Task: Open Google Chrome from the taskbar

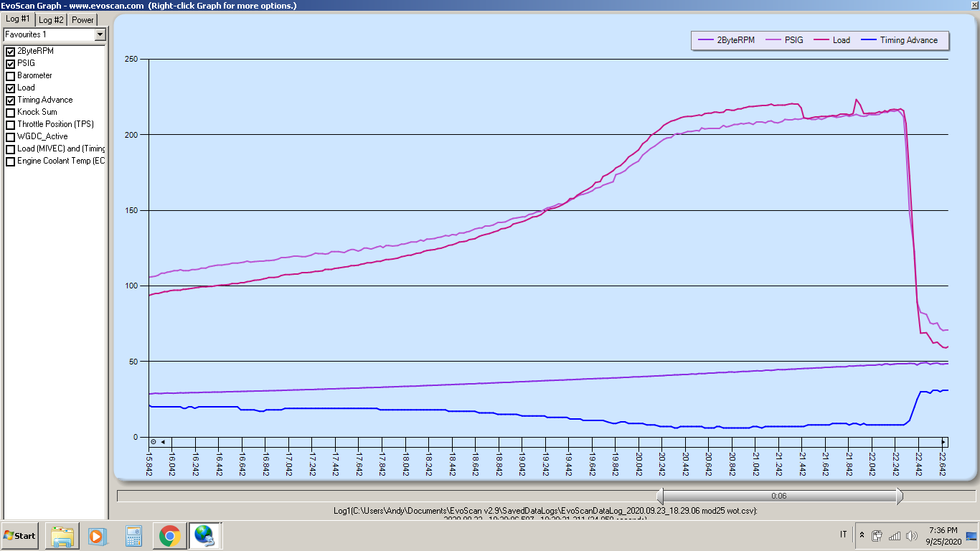Action: pyautogui.click(x=169, y=535)
